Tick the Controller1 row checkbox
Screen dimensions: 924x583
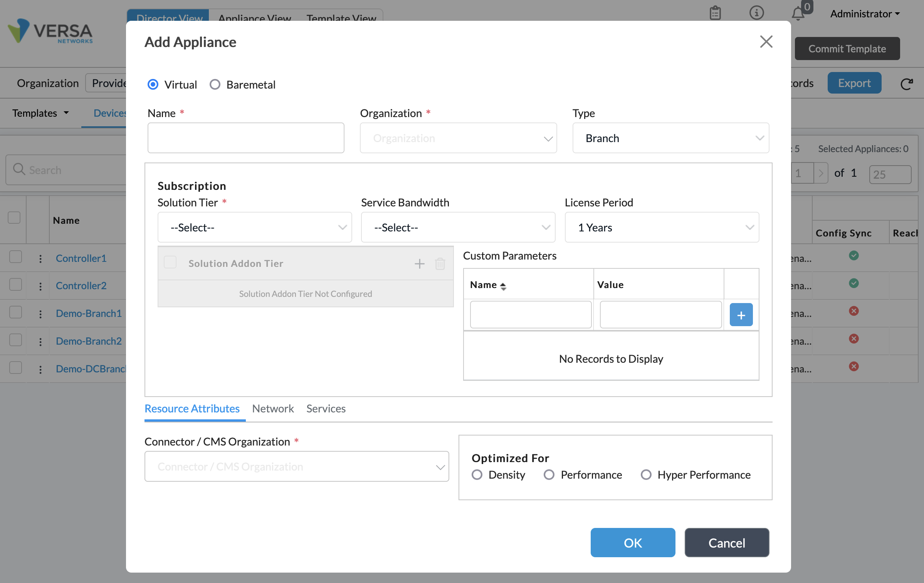coord(15,256)
